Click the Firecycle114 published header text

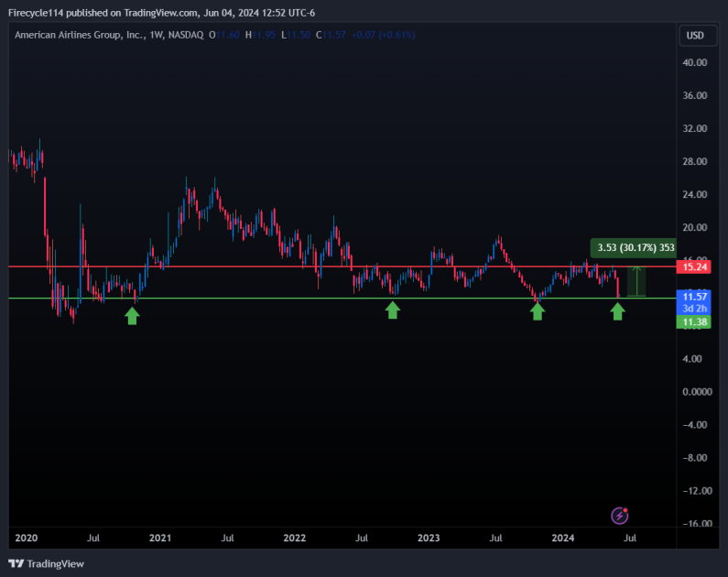(x=161, y=13)
